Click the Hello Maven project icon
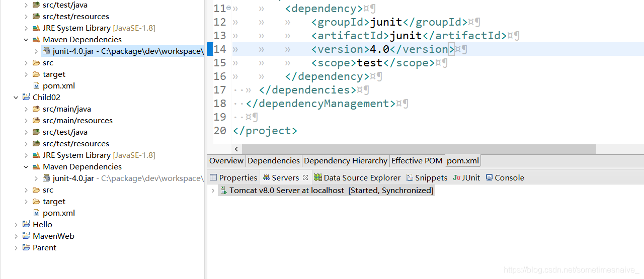The image size is (644, 279). click(26, 224)
